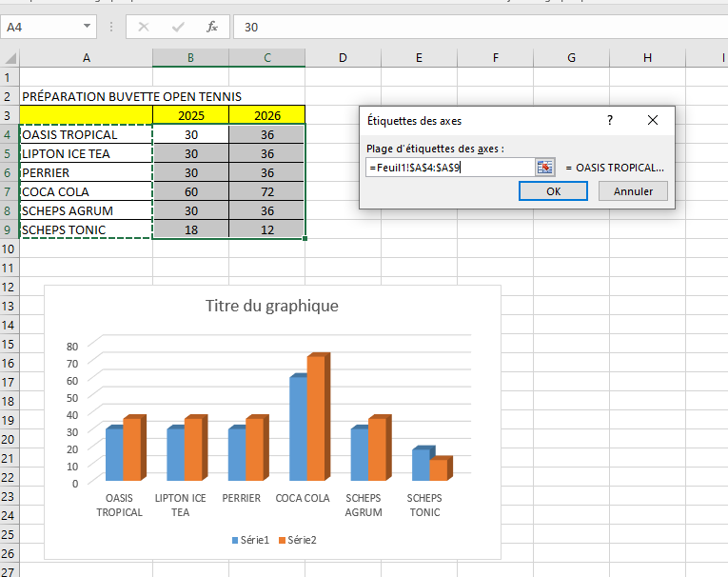This screenshot has width=728, height=577.
Task: Select column G header
Action: (x=572, y=58)
